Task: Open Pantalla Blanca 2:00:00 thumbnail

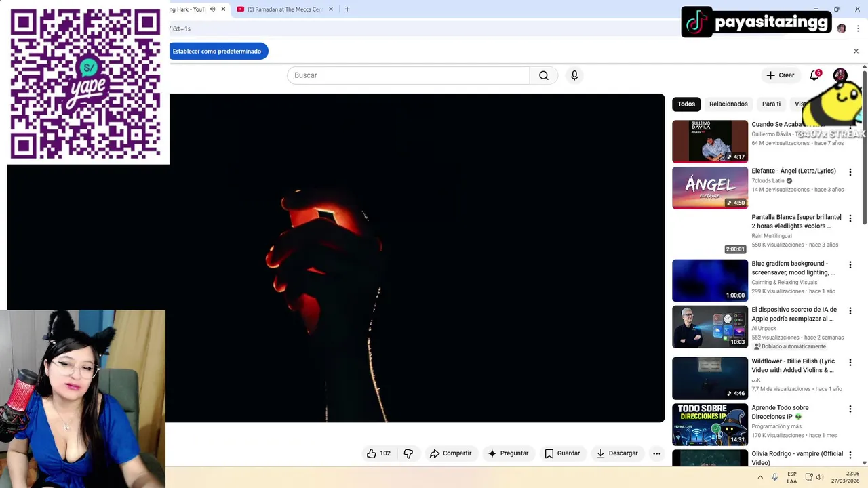Action: (x=710, y=234)
